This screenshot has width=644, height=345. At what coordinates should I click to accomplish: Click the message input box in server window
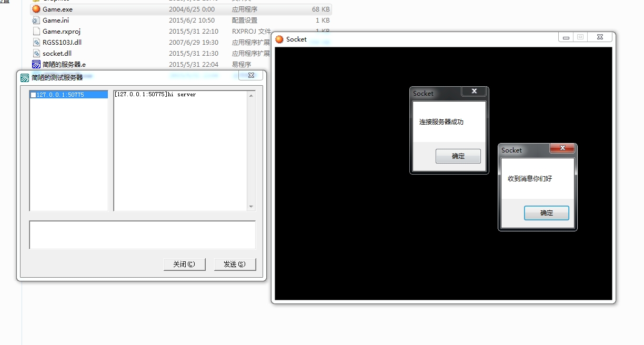point(142,235)
